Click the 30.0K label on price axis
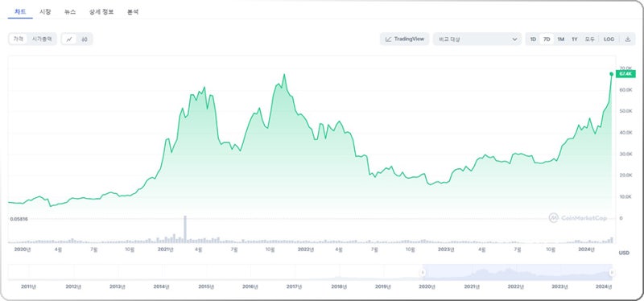The width and height of the screenshot is (644, 301). 626,154
